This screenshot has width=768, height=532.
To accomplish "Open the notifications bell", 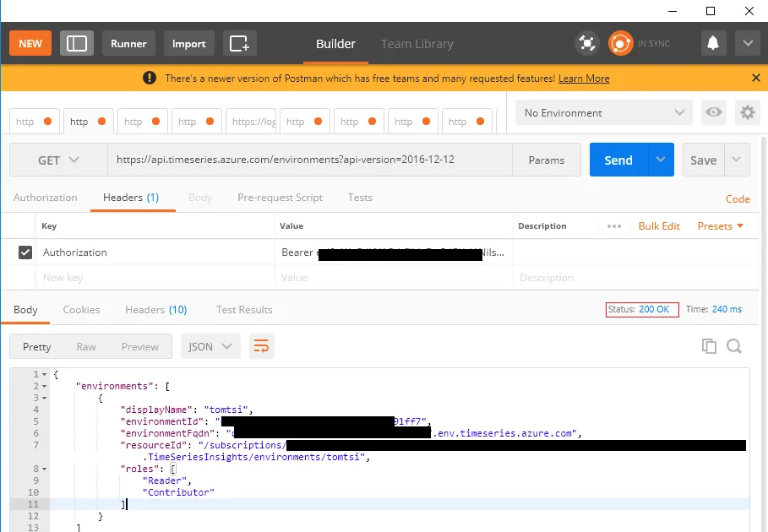I will tap(713, 44).
